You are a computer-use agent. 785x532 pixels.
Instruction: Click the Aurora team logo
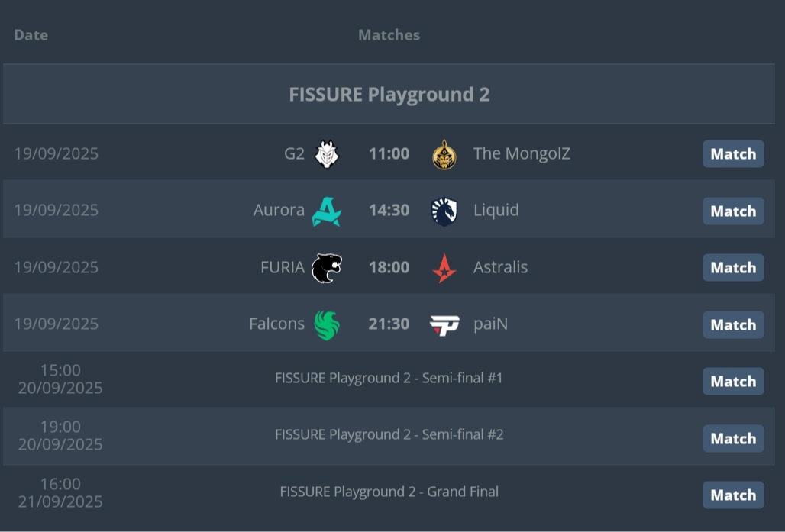(326, 211)
